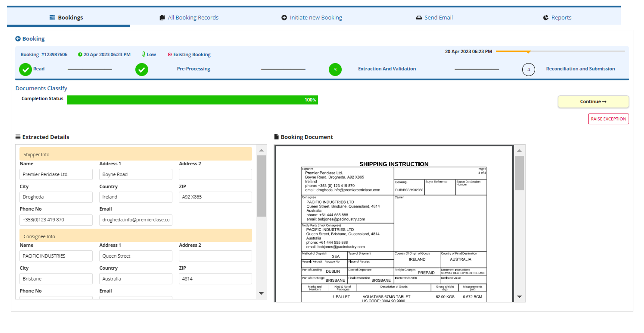Click Shipper Country field Ireland
The image size is (644, 333).
(136, 197)
